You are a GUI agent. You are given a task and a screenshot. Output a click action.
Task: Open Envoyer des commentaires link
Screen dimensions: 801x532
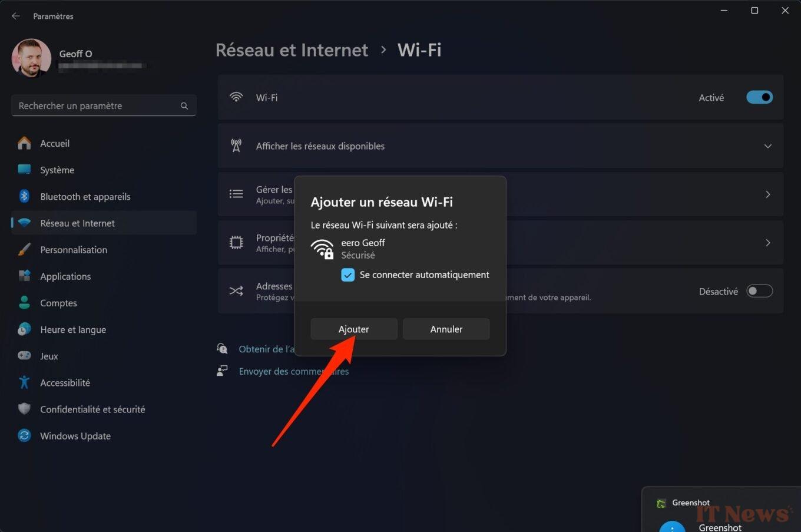[294, 372]
